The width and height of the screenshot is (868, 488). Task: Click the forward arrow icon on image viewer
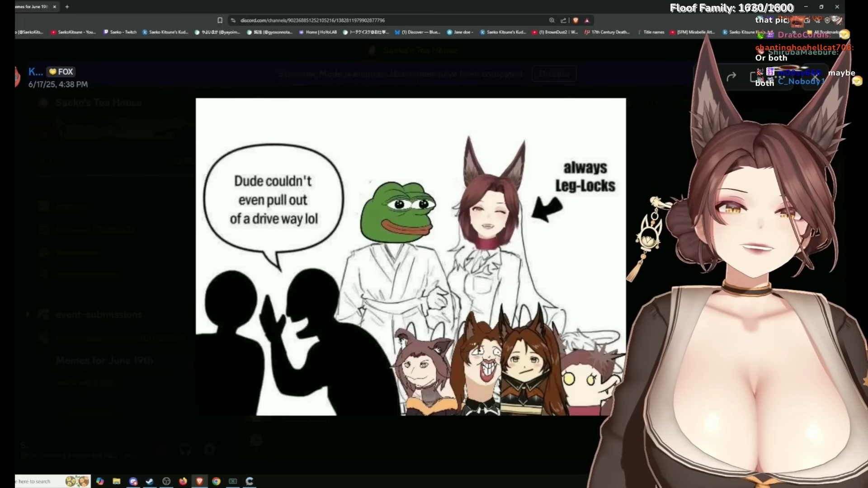coord(731,77)
